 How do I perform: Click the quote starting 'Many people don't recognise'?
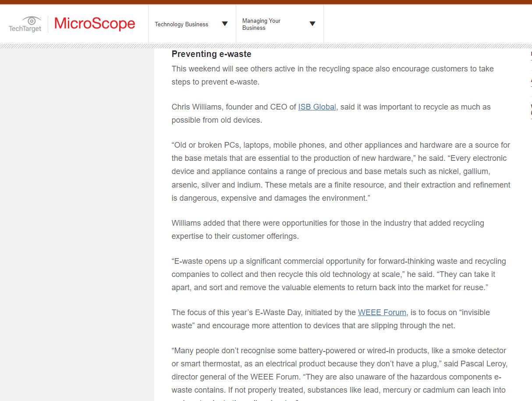click(338, 370)
